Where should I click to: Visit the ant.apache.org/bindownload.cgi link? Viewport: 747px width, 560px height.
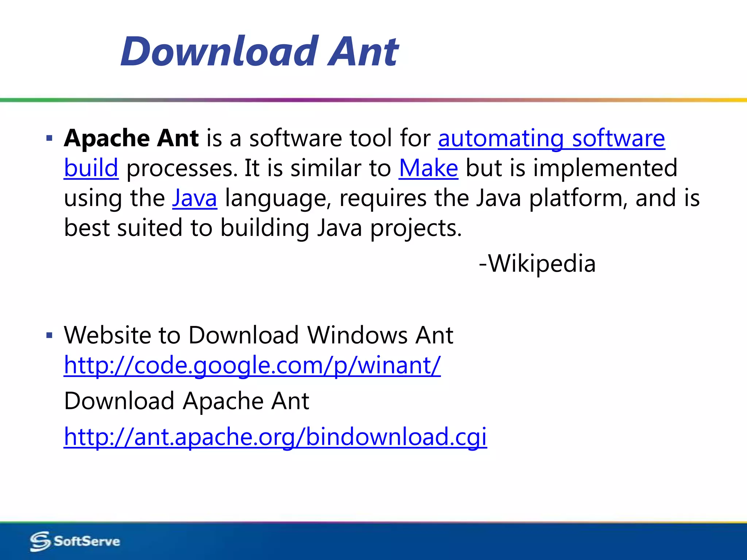(275, 437)
